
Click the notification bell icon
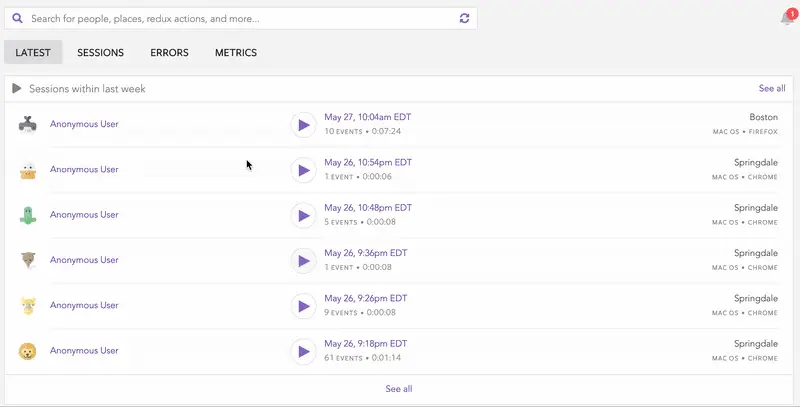(x=787, y=19)
